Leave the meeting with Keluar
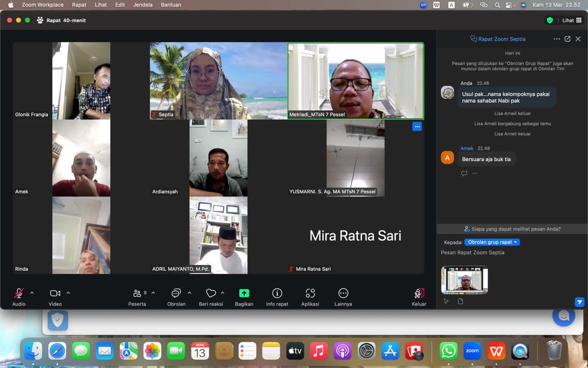 pos(419,297)
